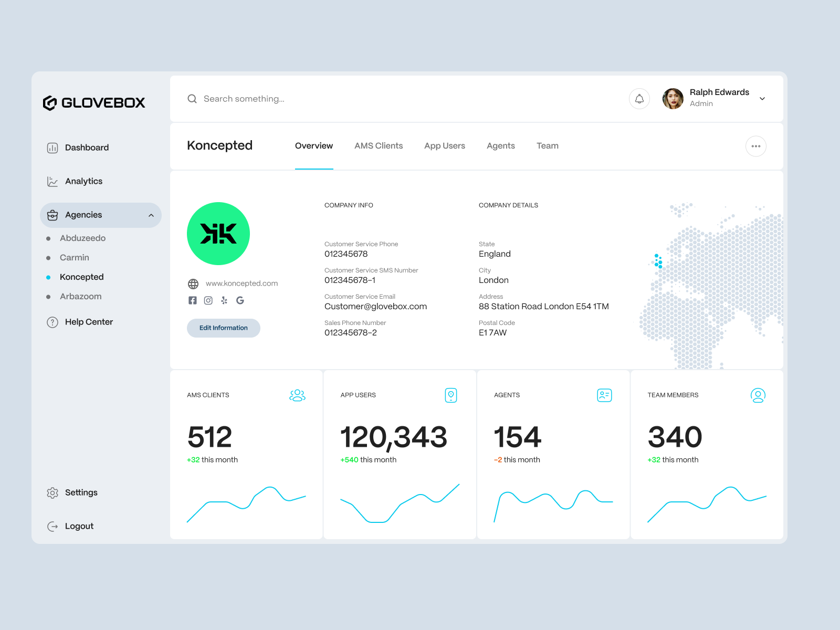Screen dimensions: 840x630
Task: Click the Google social icon
Action: 240,300
